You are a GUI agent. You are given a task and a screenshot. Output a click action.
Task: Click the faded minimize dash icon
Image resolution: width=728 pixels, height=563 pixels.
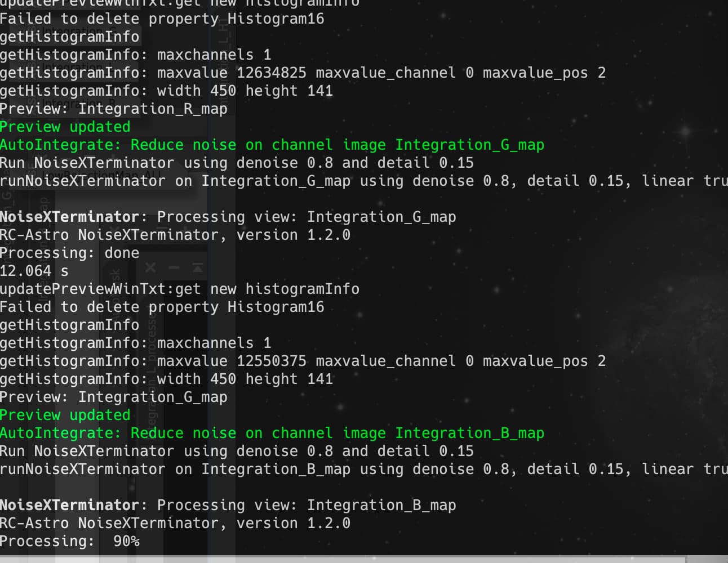pos(174,267)
